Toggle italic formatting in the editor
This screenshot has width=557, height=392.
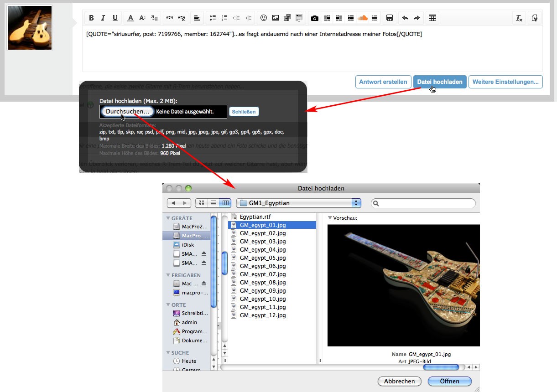[x=103, y=18]
